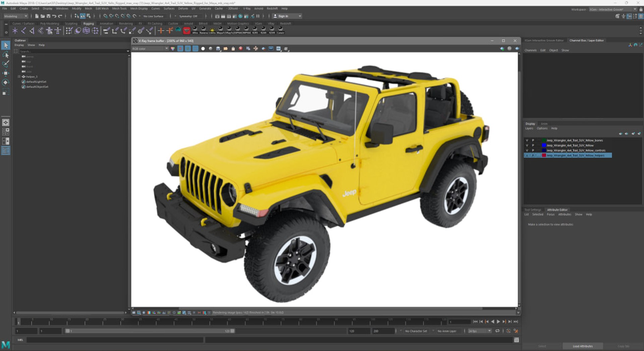
Task: Open Outliner Display menu
Action: (x=19, y=45)
